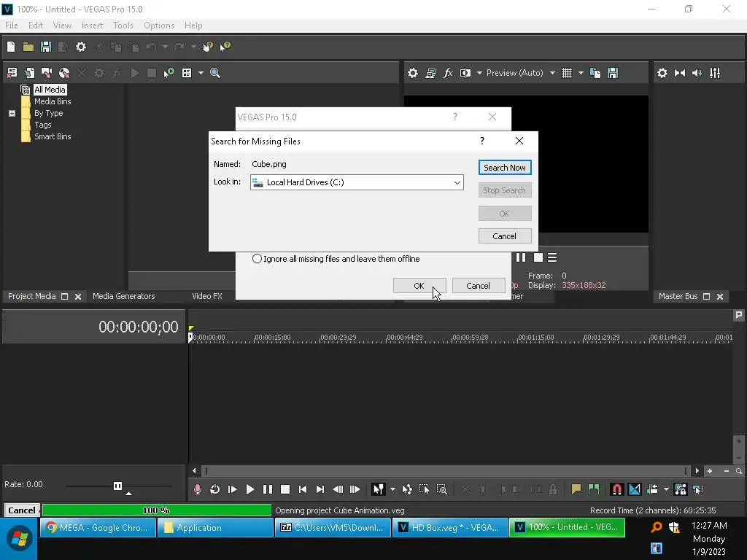Create a new project with the blank page icon
Image resolution: width=747 pixels, height=560 pixels.
point(10,47)
